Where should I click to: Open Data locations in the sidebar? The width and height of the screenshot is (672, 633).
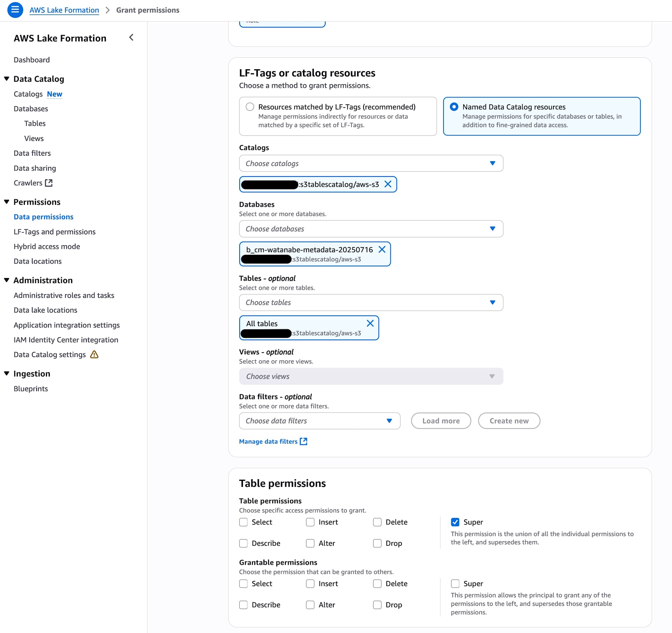(38, 261)
